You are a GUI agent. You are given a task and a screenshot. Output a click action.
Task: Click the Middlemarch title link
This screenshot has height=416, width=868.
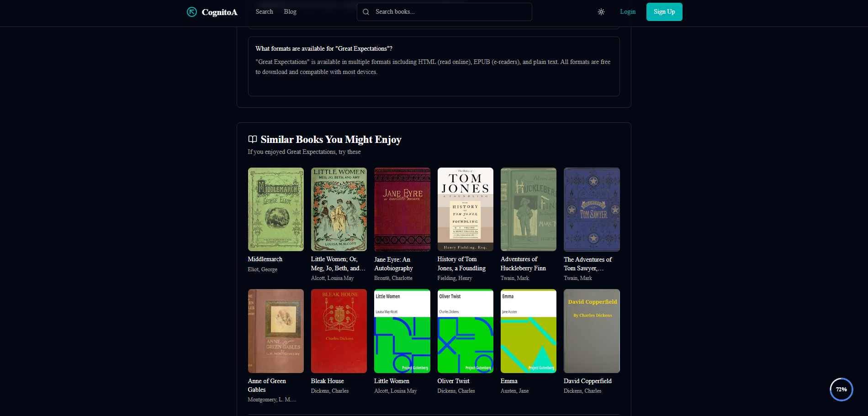tap(265, 259)
